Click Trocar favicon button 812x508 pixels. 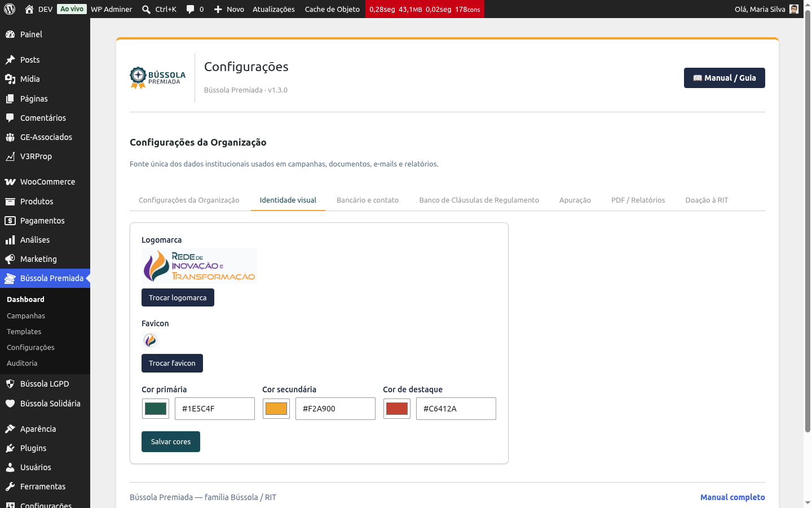pyautogui.click(x=172, y=363)
